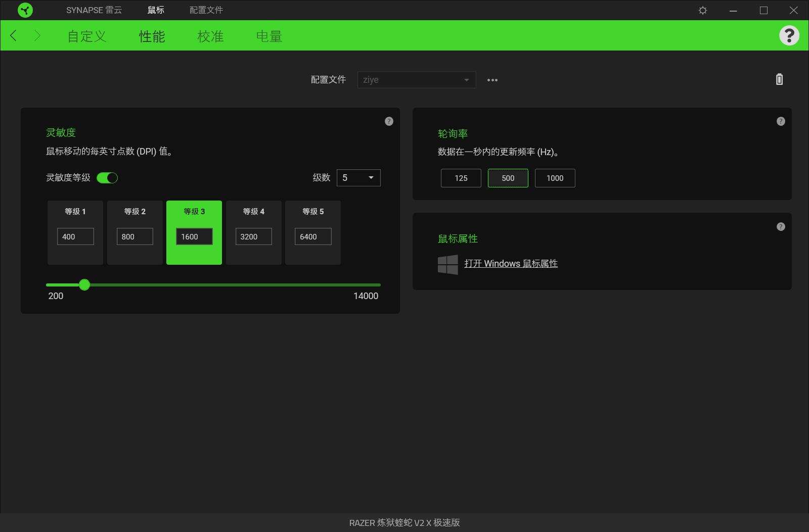Open Synapse settings via gear icon

coord(703,10)
